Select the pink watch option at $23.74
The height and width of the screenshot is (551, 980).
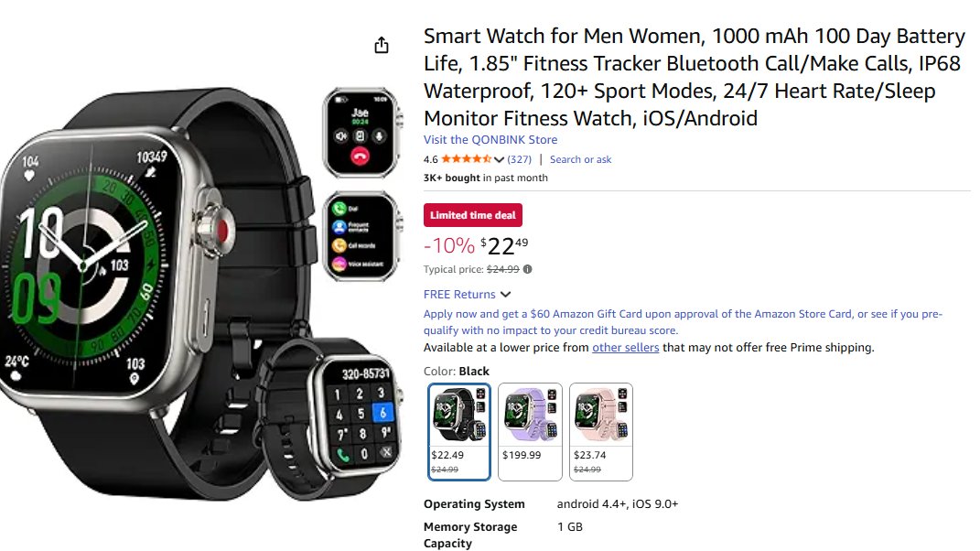[600, 431]
